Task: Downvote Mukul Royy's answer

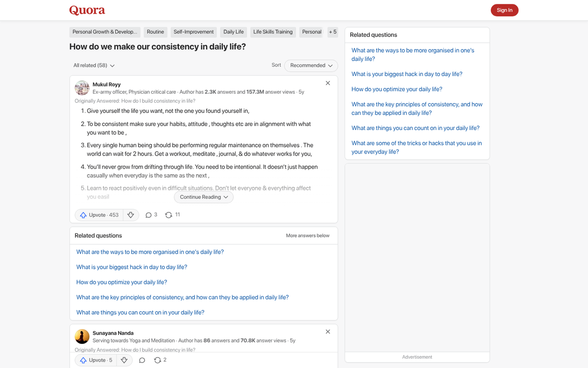Action: (130, 215)
